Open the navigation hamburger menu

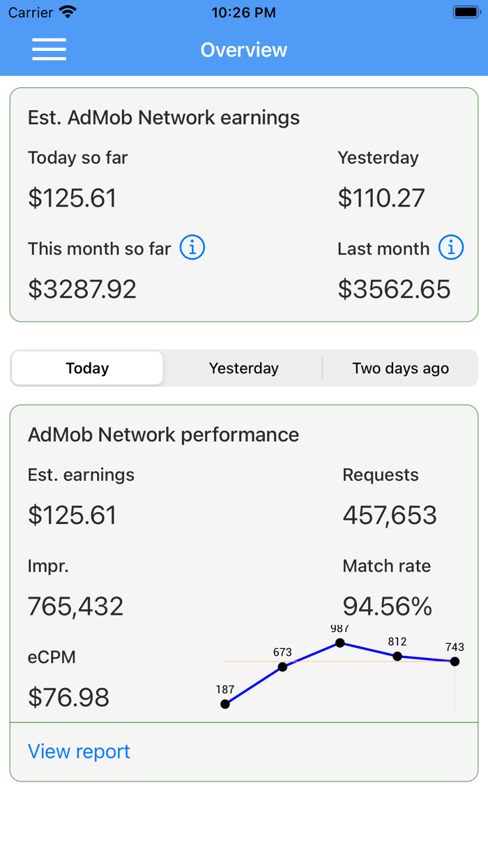[x=49, y=49]
